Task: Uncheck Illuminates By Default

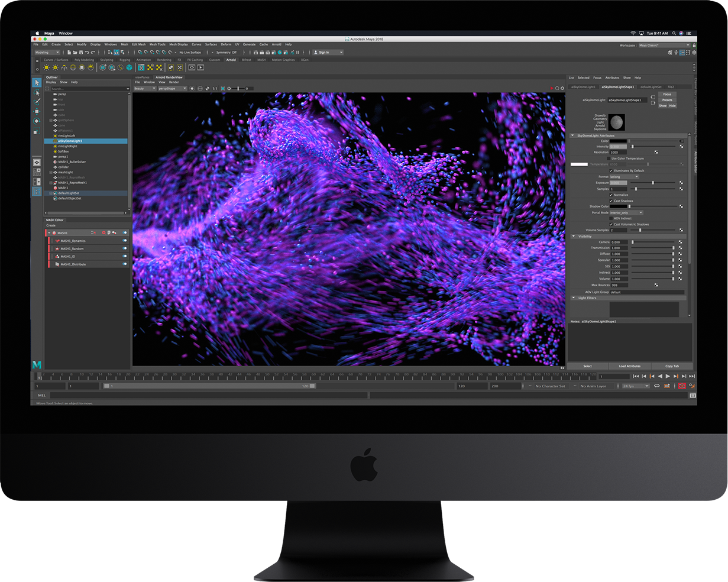Action: (x=611, y=170)
